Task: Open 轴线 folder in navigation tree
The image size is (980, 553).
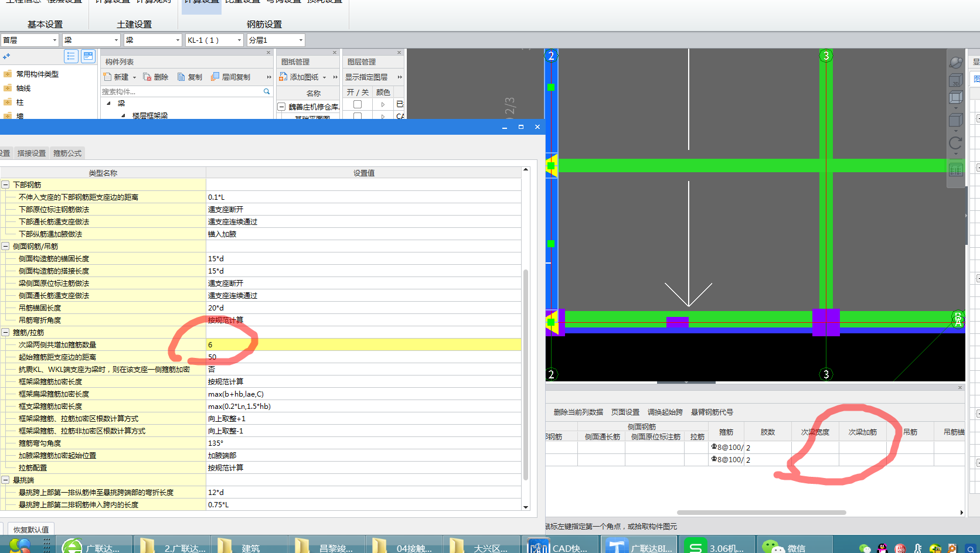Action: [8, 88]
